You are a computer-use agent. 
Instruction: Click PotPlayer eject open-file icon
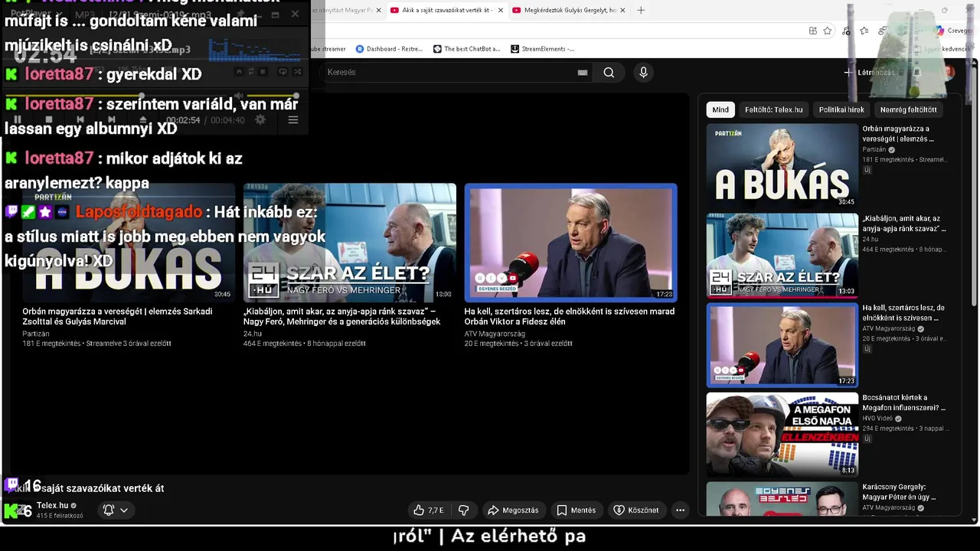click(x=143, y=119)
